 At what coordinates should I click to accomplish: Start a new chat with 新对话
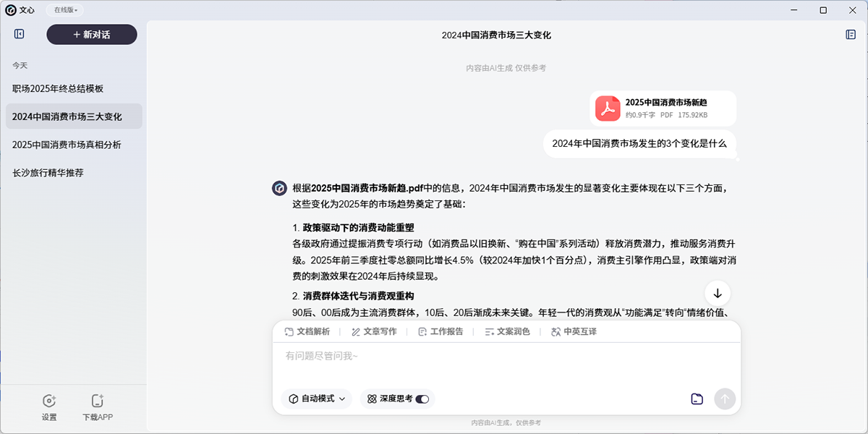(92, 35)
